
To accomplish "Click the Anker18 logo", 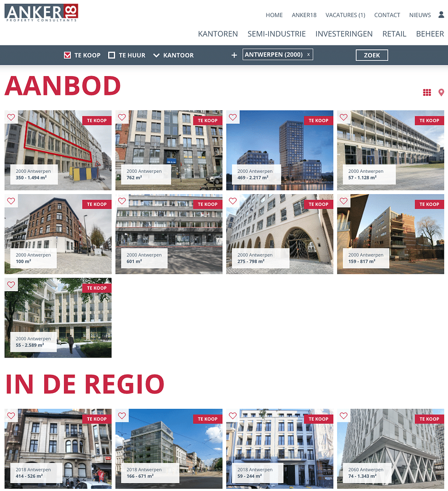I will [x=41, y=12].
